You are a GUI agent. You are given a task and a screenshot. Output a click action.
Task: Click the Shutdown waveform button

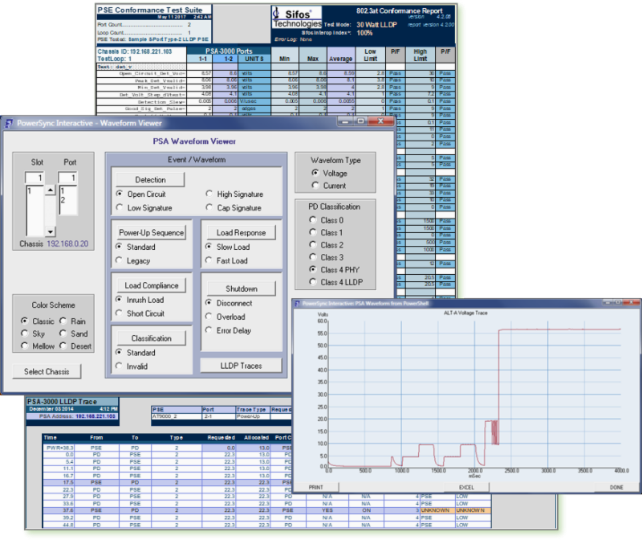[241, 289]
